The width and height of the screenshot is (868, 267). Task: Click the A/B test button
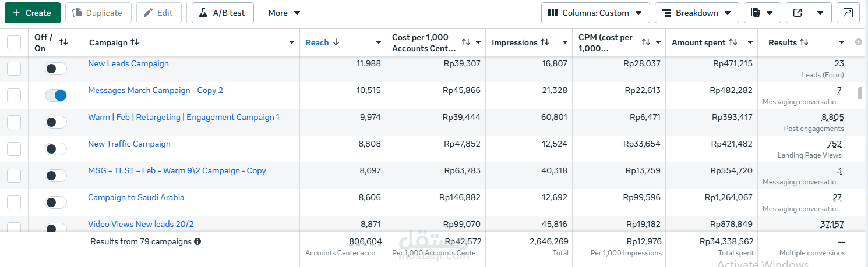[x=223, y=13]
